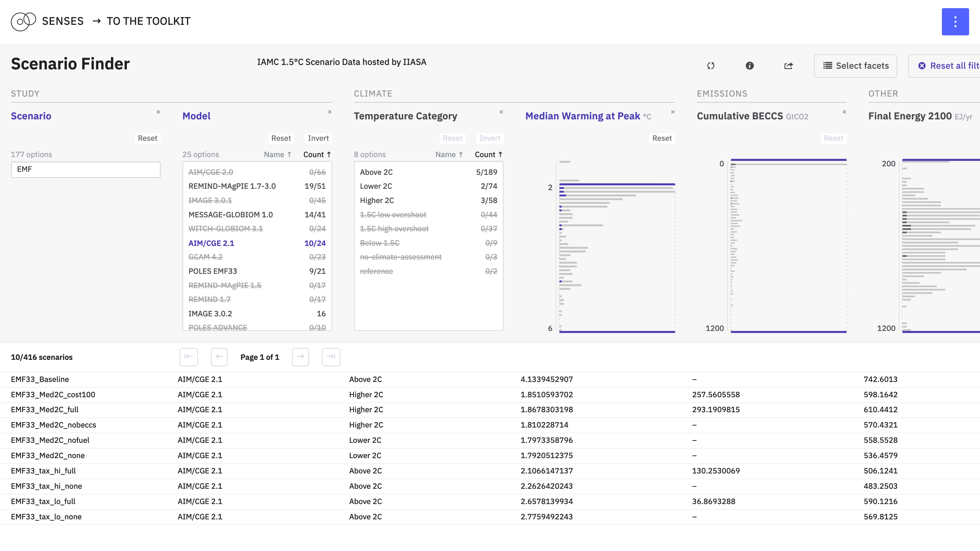Open the three-dot menu button
Screen dimensions: 980x551
tap(955, 22)
